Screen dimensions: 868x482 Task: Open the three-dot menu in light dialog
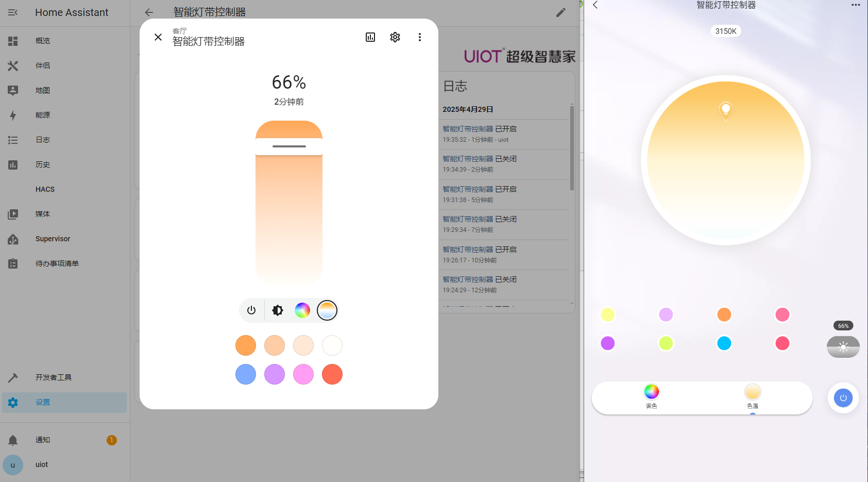click(420, 37)
